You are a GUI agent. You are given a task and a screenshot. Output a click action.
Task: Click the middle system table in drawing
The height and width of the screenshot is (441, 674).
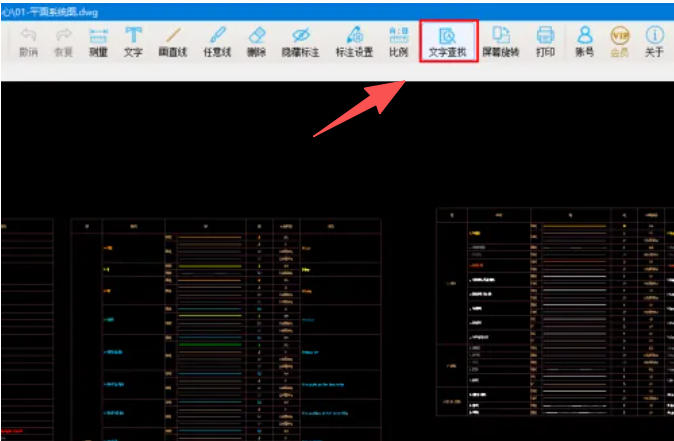click(x=225, y=330)
